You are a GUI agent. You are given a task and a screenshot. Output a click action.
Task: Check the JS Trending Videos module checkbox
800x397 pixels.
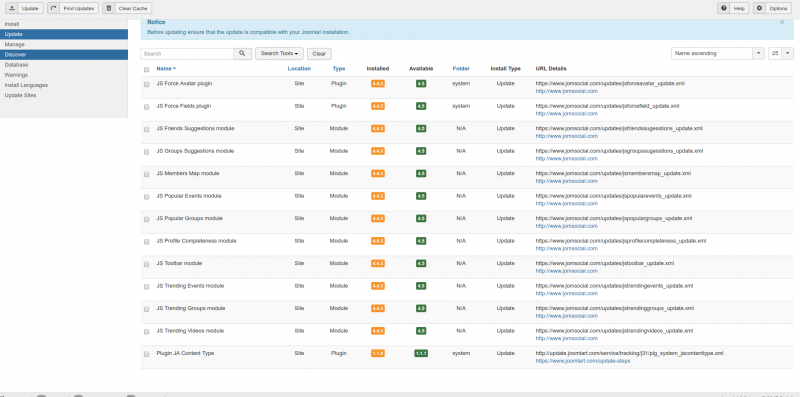(x=146, y=331)
